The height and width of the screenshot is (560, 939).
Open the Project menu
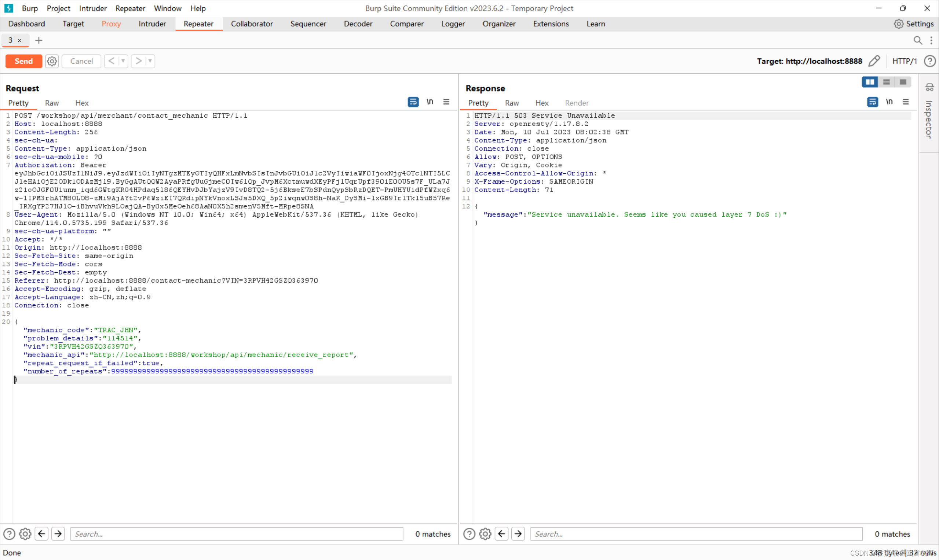point(58,8)
